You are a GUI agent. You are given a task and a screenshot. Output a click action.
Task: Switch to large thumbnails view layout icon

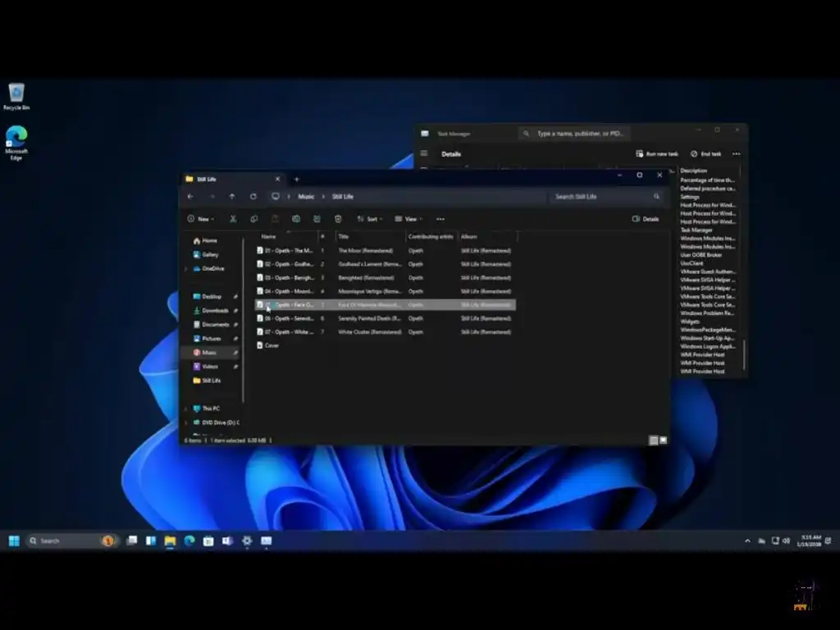point(663,441)
